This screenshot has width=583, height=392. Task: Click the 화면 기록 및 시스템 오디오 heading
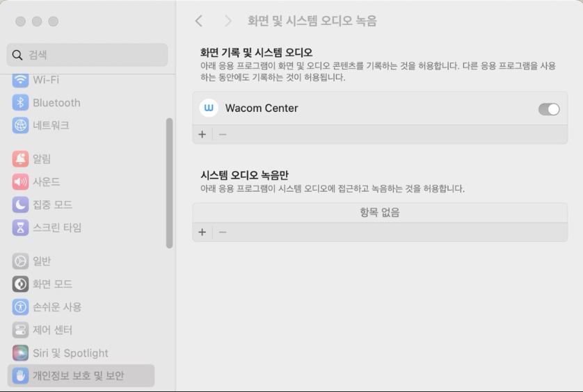pos(256,52)
